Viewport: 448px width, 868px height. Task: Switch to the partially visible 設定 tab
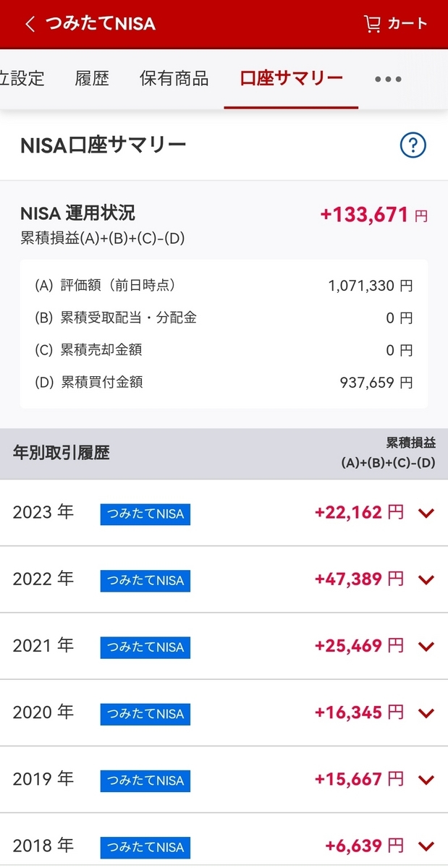tap(22, 79)
